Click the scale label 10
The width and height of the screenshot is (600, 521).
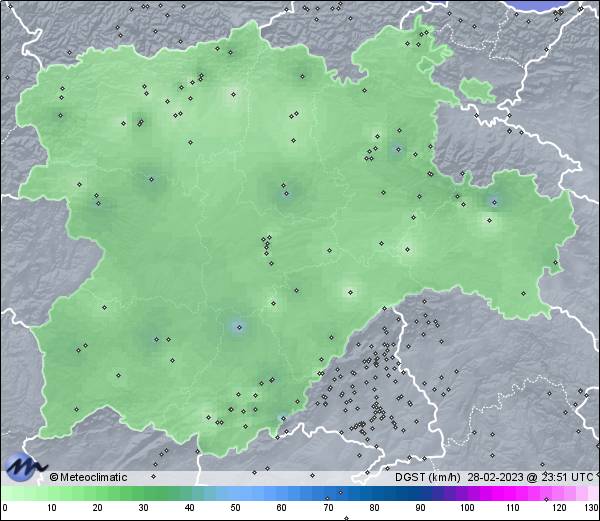pos(52,508)
